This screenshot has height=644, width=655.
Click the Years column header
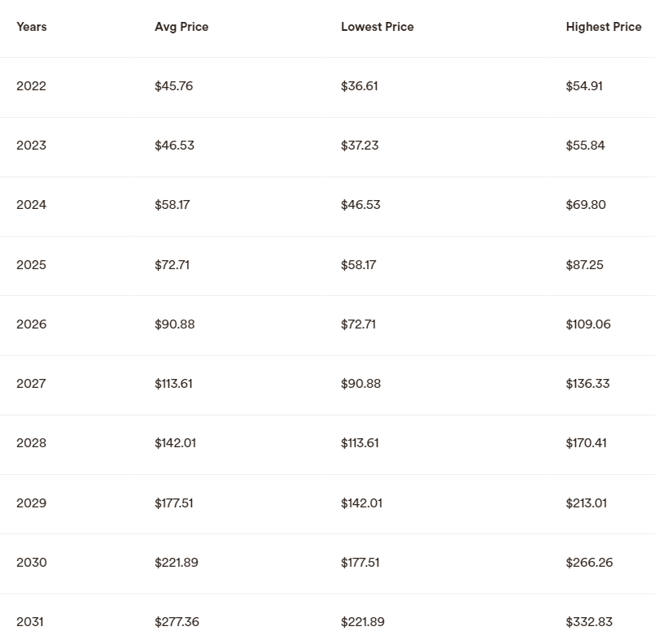[x=32, y=27]
